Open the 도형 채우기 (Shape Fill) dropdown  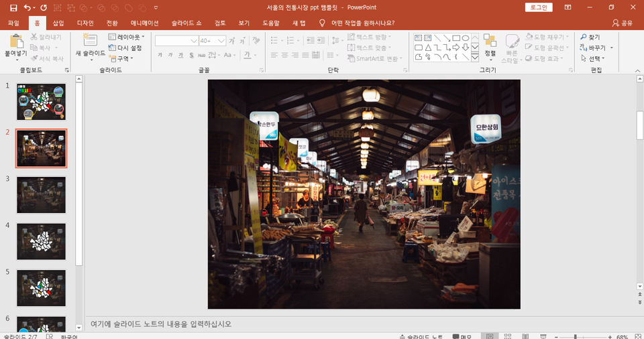(x=548, y=37)
